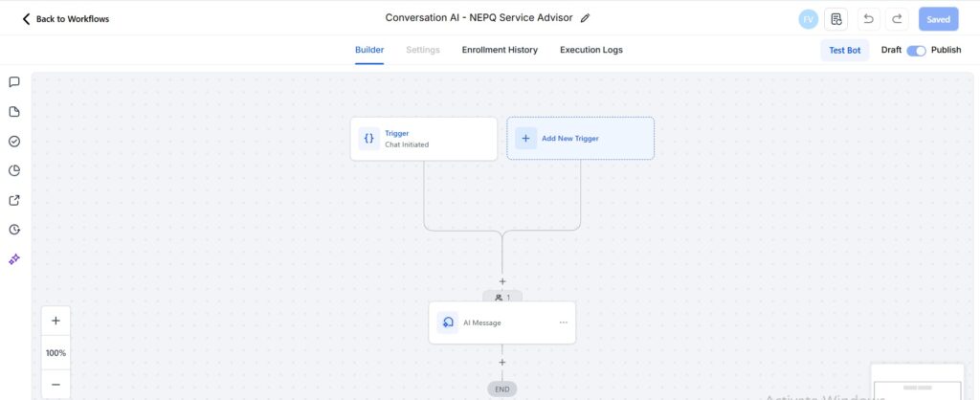Click the Add New Trigger box
This screenshot has height=400, width=980.
click(x=580, y=138)
